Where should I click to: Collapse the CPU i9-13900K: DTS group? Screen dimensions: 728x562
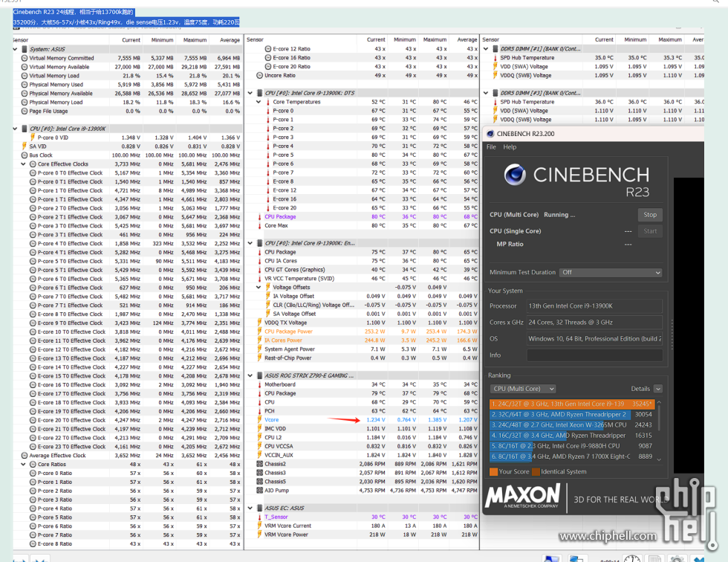(x=250, y=93)
